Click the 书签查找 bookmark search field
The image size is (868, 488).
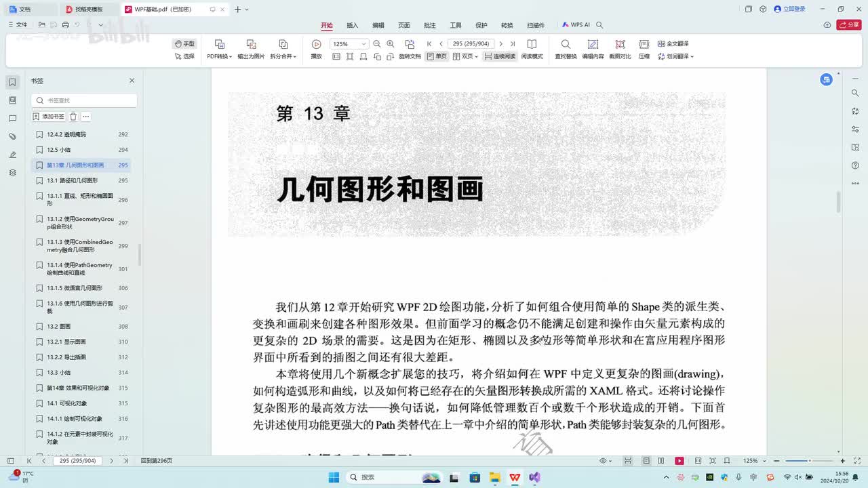tap(84, 100)
